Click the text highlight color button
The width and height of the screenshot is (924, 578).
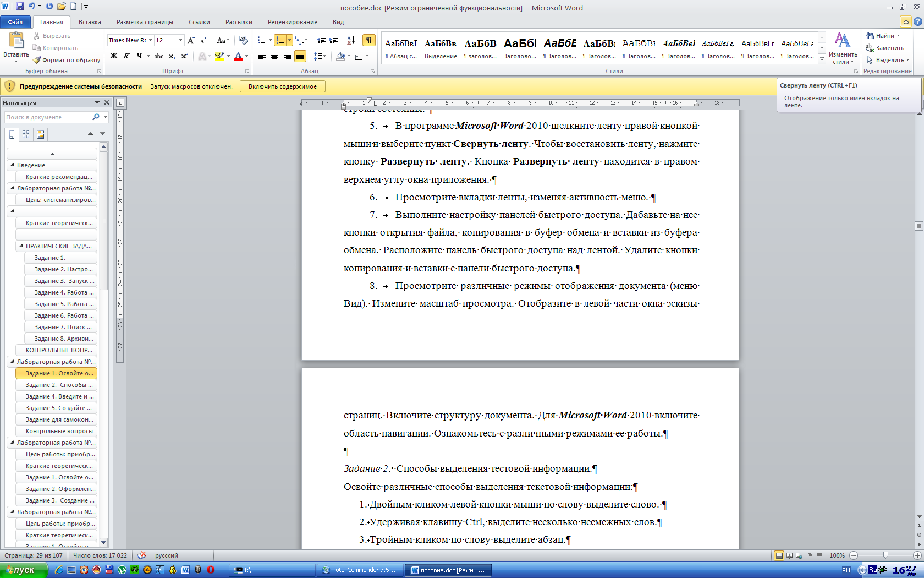pyautogui.click(x=219, y=56)
